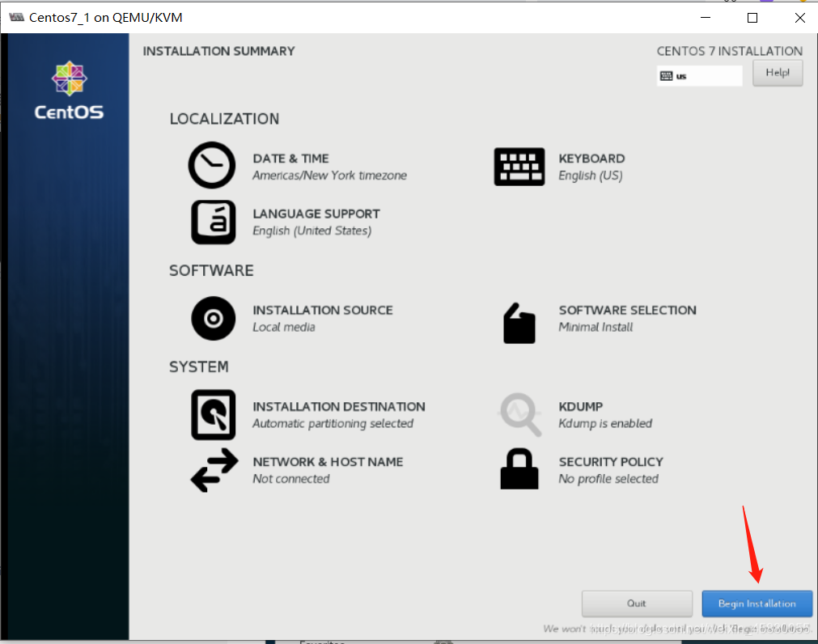Open Software Selection package icon
Viewport: 818px width, 644px height.
click(519, 324)
